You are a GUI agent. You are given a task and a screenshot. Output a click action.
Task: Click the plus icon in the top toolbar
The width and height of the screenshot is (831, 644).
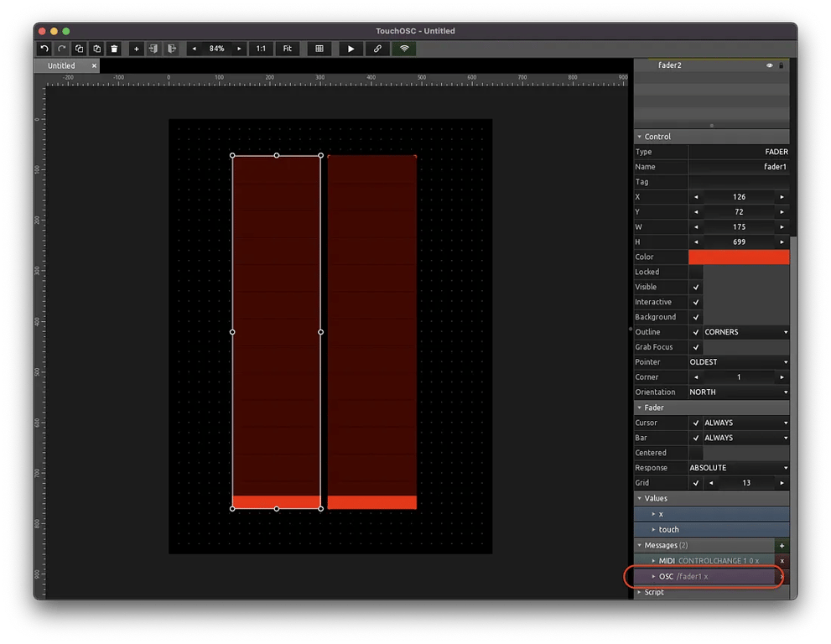(137, 49)
